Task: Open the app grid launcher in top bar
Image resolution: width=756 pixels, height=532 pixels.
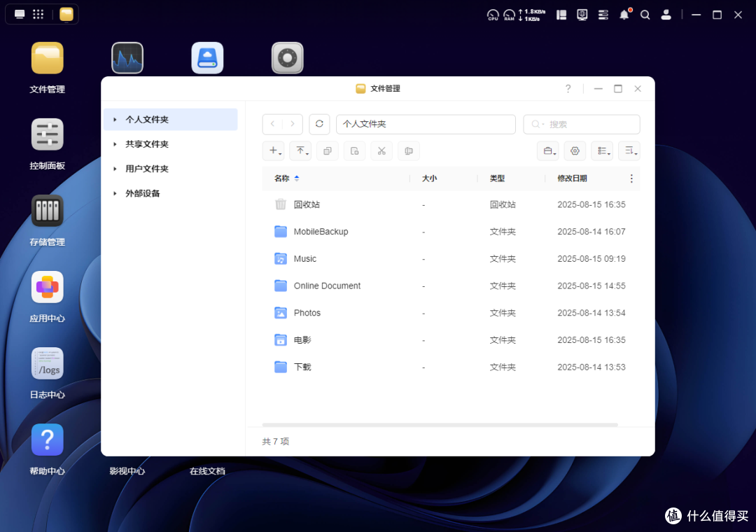Action: (38, 15)
